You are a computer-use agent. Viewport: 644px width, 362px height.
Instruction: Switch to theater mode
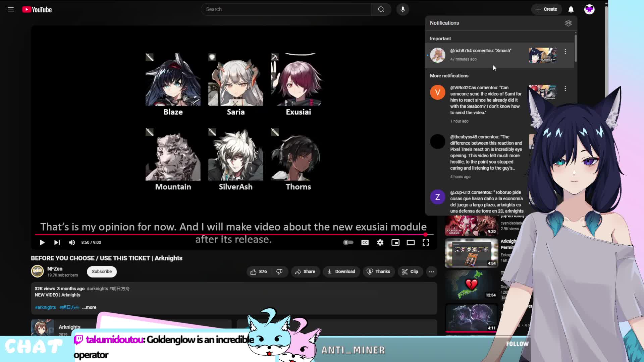pos(411,242)
